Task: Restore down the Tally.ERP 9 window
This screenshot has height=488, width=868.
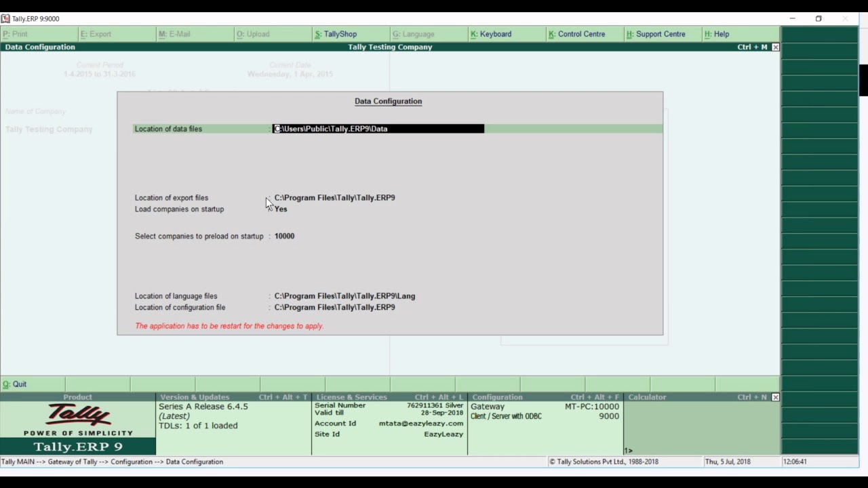Action: pos(818,19)
